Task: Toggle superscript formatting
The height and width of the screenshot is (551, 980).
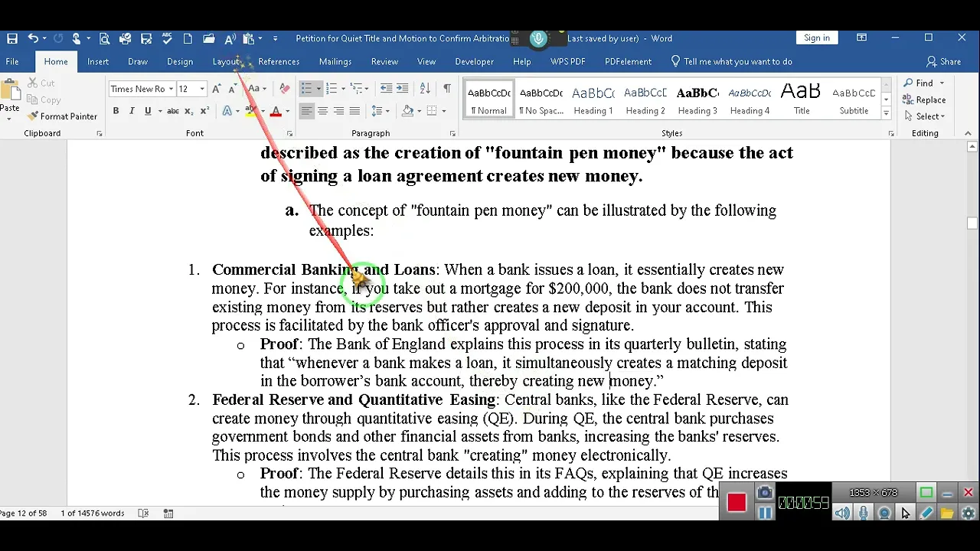Action: [x=204, y=111]
